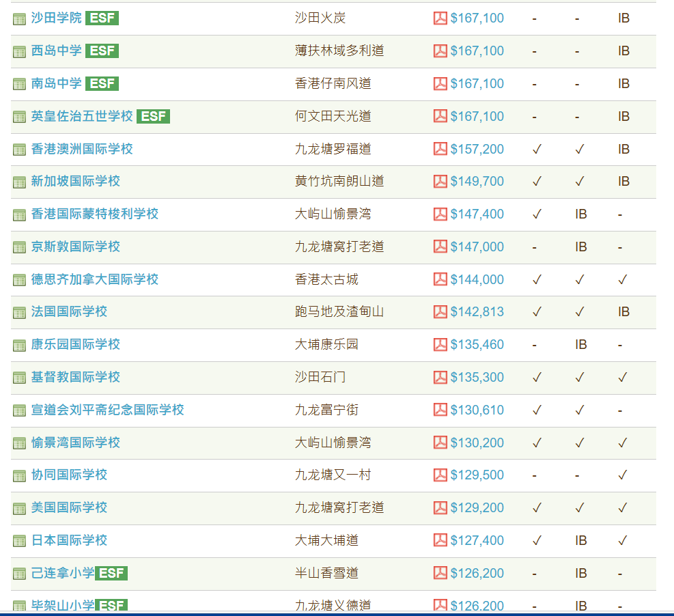Open the 协同国际学校 link
This screenshot has height=616, width=674.
coord(69,475)
